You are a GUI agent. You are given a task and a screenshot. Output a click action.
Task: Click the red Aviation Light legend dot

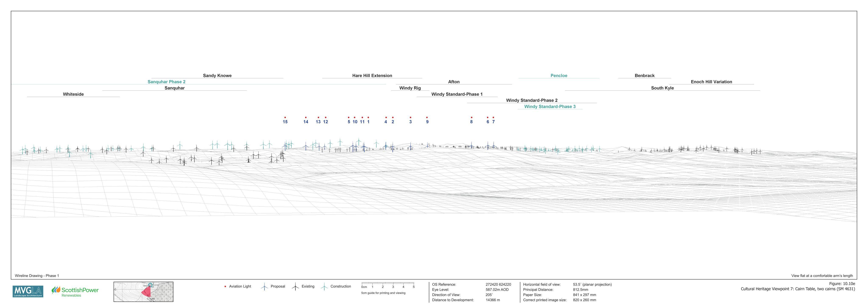coord(225,286)
